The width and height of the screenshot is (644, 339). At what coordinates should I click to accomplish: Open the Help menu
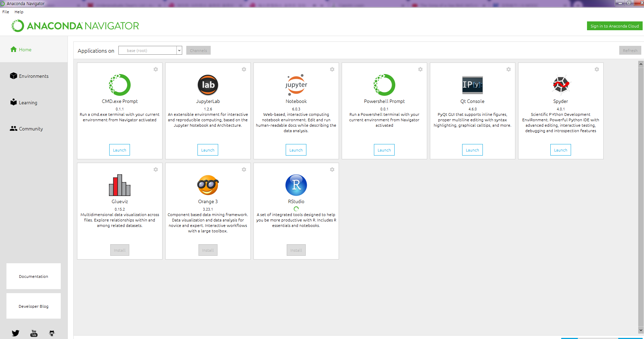coord(19,12)
